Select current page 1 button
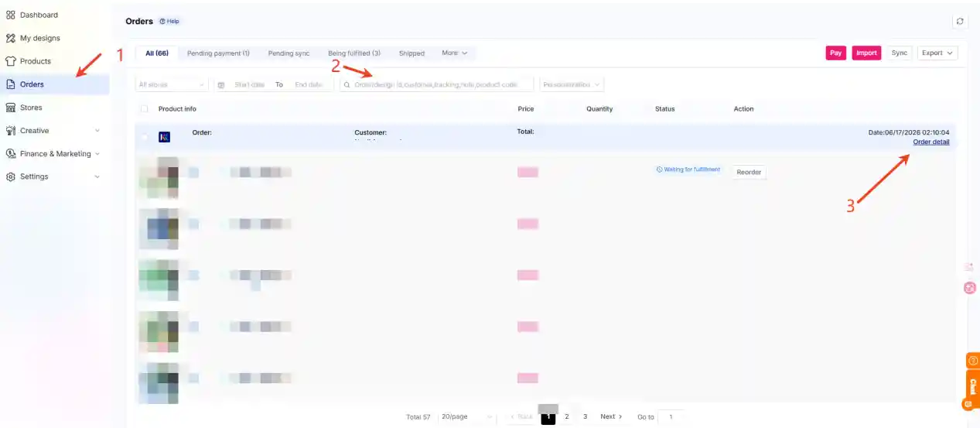The width and height of the screenshot is (980, 428). coord(548,417)
